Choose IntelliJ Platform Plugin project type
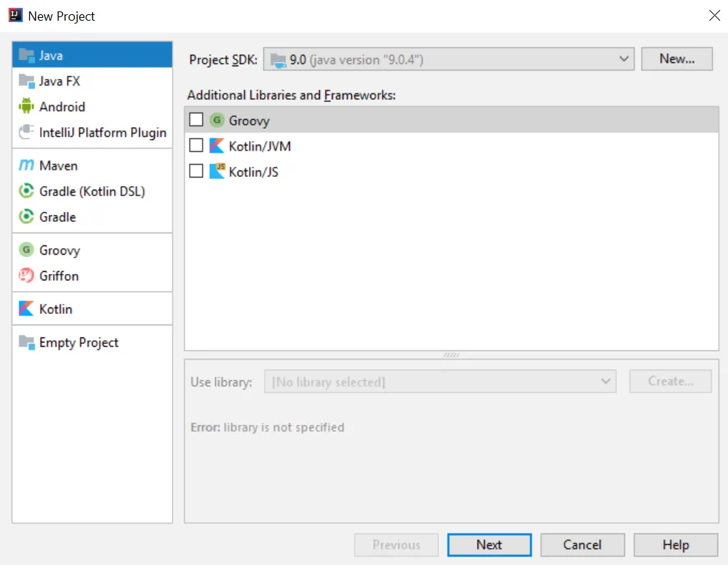This screenshot has height=565, width=728. click(x=92, y=132)
